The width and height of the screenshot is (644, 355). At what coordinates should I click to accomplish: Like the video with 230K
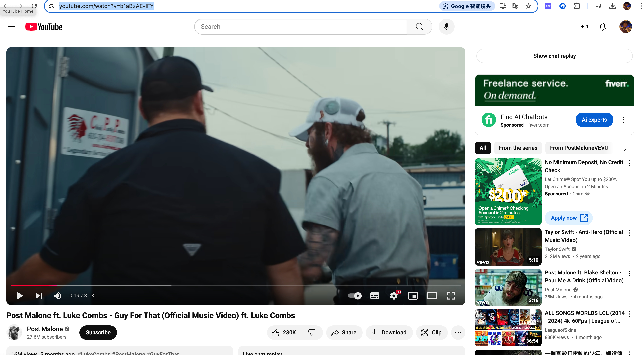[x=284, y=333]
